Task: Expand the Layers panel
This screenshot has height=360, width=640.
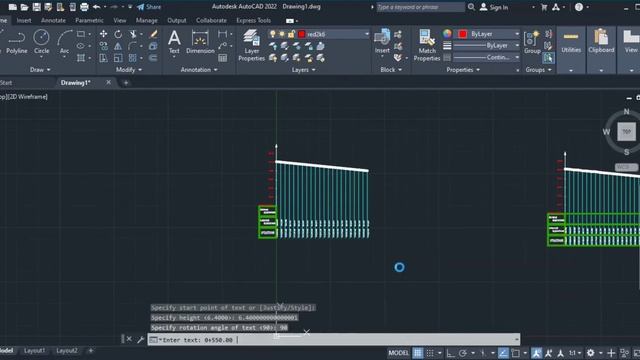Action: [303, 70]
